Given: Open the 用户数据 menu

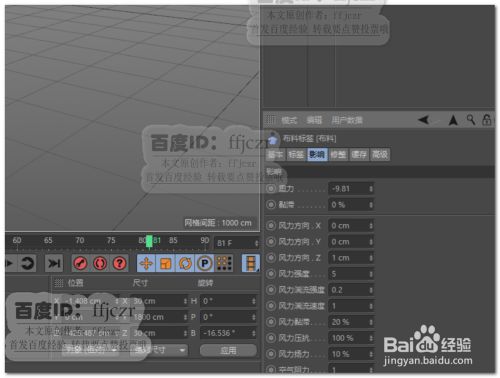Looking at the screenshot, I should [x=347, y=120].
